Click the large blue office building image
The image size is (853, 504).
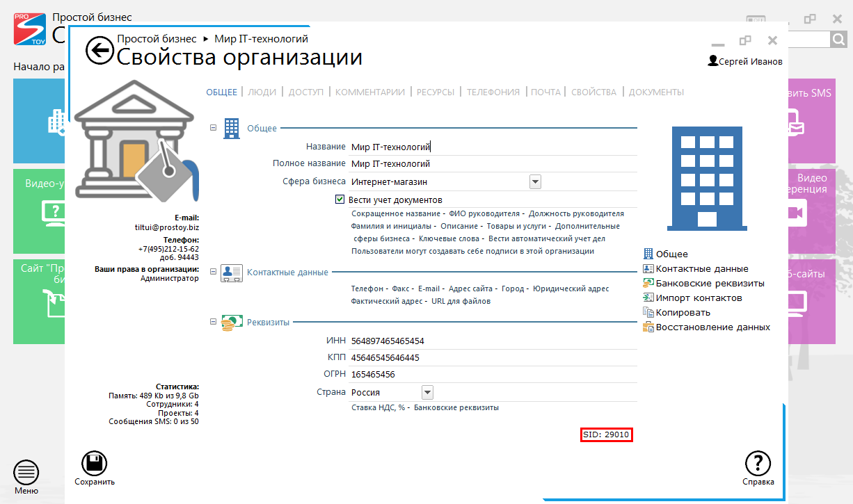coord(707,178)
